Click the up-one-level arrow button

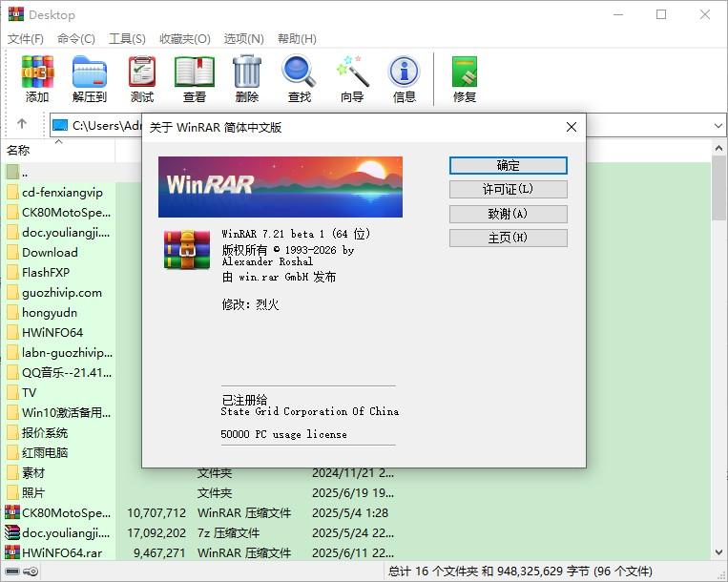(x=22, y=125)
